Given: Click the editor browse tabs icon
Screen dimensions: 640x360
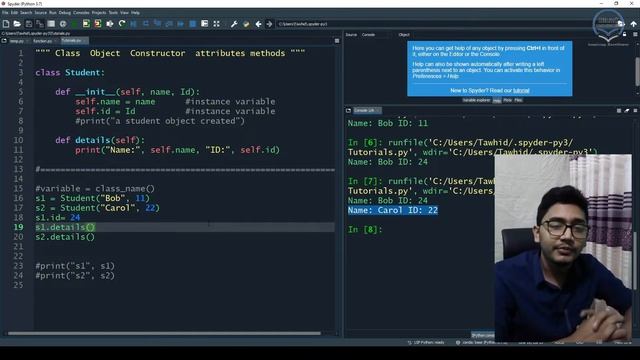Looking at the screenshot, I should [x=4, y=41].
